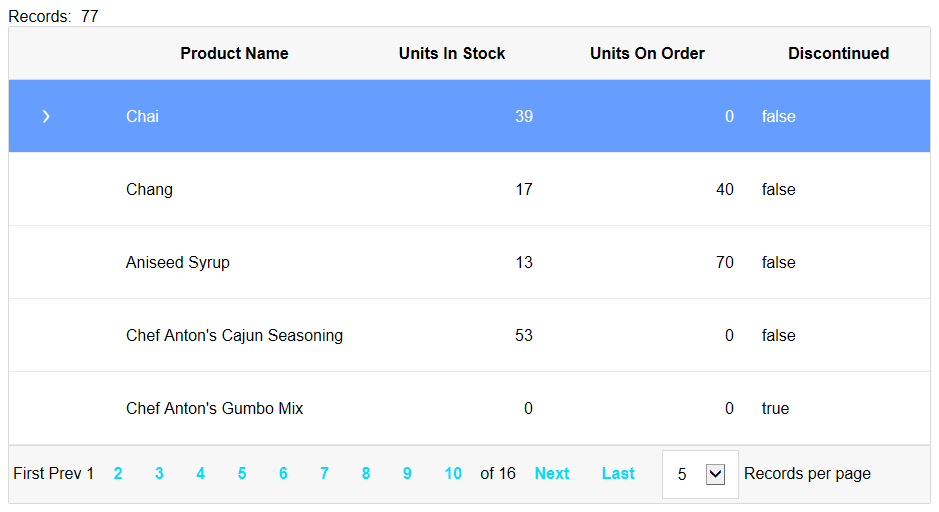The image size is (939, 512).
Task: Switch to page 7
Action: (325, 474)
